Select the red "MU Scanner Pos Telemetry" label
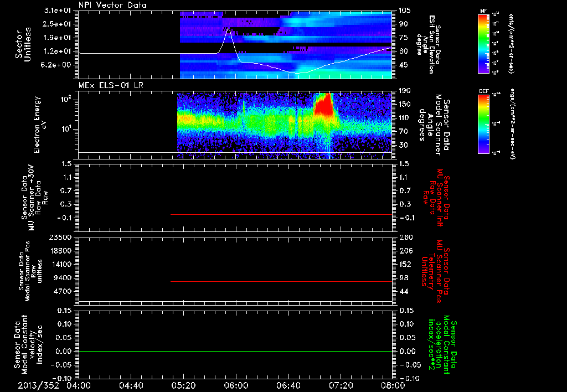The width and height of the screenshot is (567, 392). [436, 271]
